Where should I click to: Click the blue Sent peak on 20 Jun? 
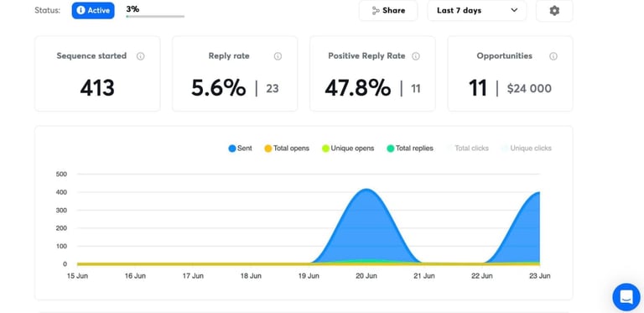[x=366, y=190]
